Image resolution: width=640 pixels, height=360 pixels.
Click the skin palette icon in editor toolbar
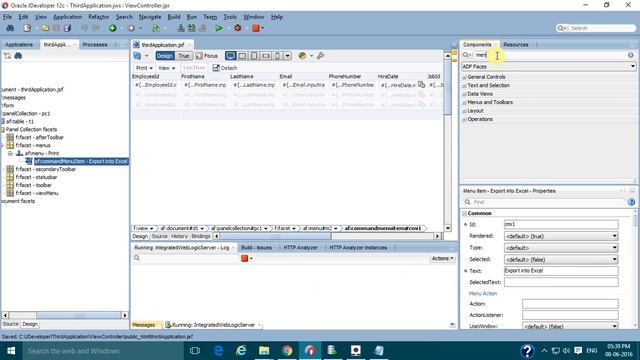[302, 56]
